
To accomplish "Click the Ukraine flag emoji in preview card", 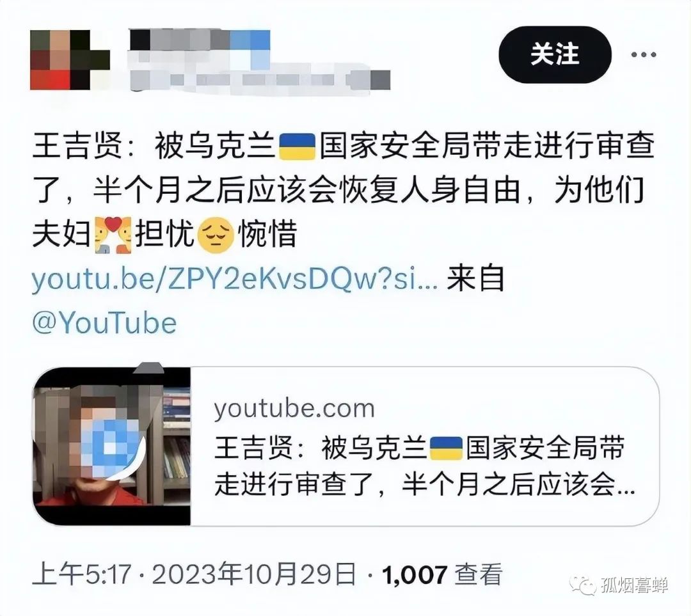I will [x=445, y=448].
